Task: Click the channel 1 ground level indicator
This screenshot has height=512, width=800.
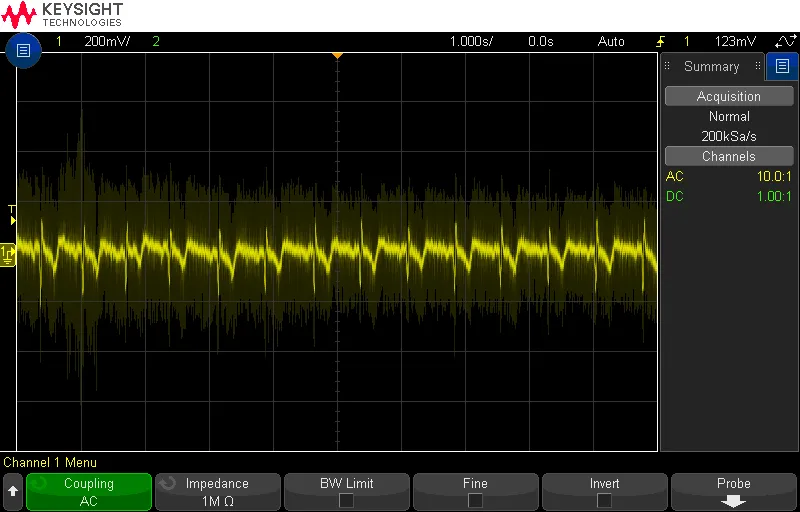Action: [8, 254]
